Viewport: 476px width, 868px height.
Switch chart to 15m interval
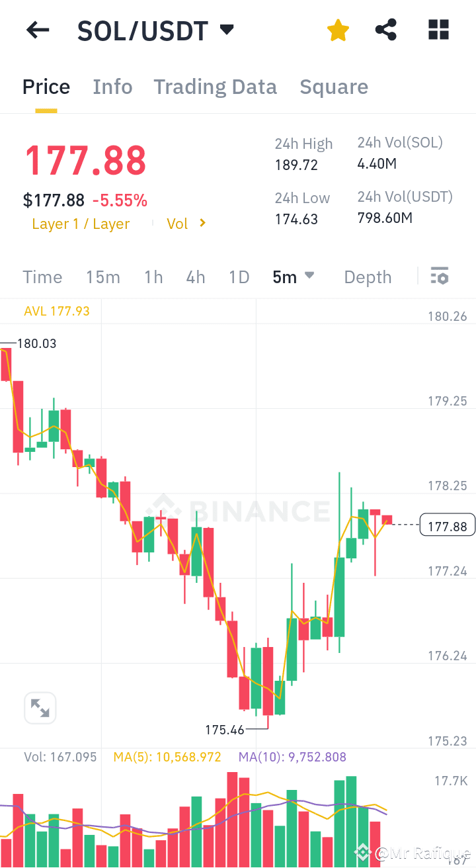tap(103, 277)
